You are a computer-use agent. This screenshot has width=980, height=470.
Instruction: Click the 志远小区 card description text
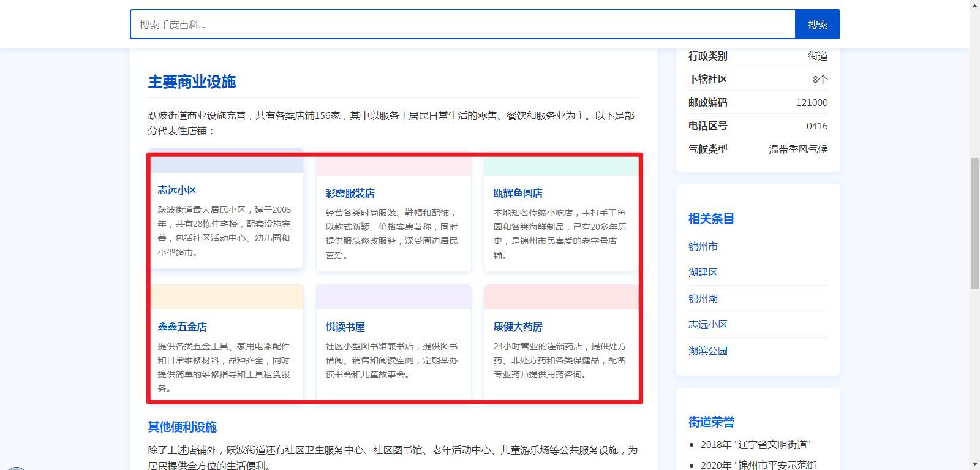tap(225, 231)
